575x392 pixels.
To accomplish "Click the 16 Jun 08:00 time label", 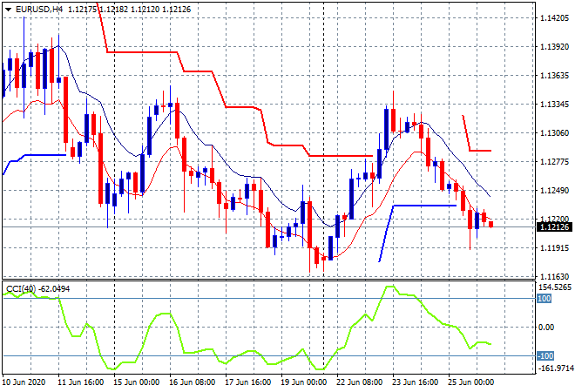I will [193, 382].
